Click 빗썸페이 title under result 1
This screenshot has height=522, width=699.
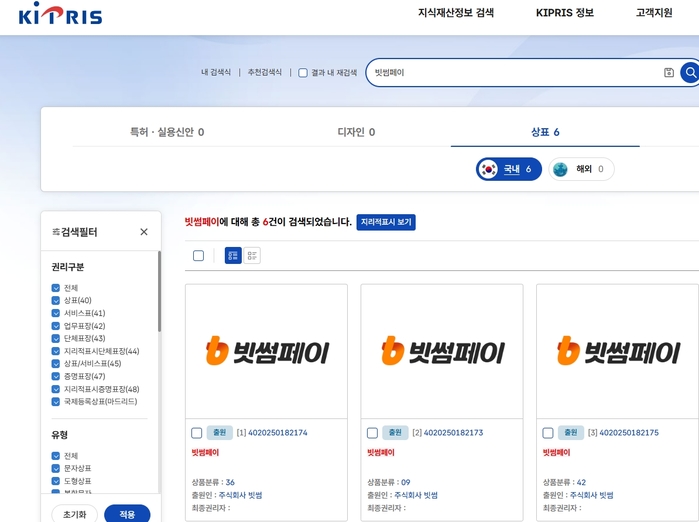pos(205,452)
